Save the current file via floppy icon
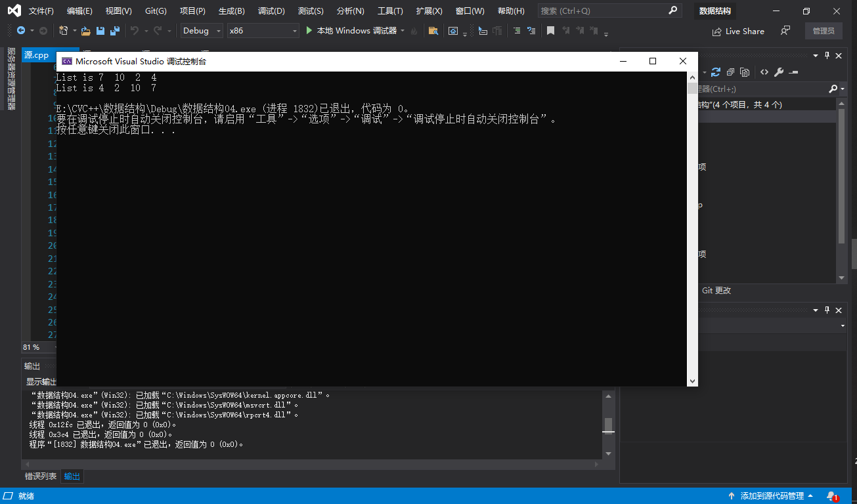857x504 pixels. pyautogui.click(x=100, y=31)
